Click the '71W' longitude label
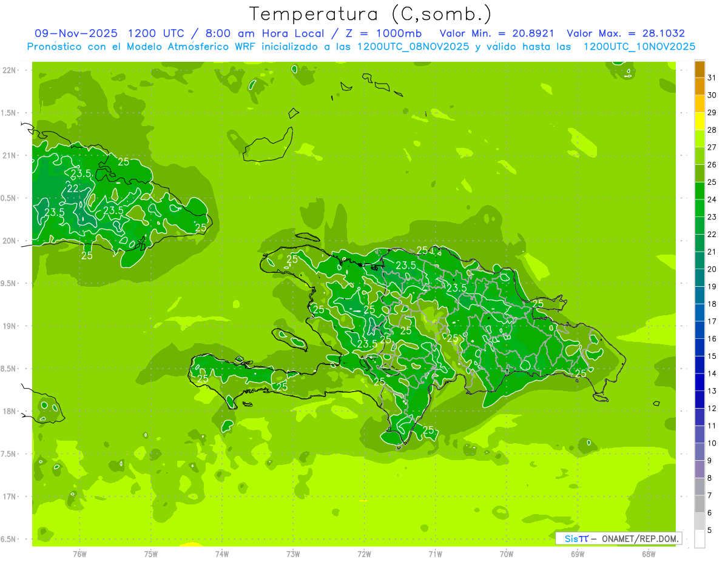This screenshot has height=562, width=728. 435,554
